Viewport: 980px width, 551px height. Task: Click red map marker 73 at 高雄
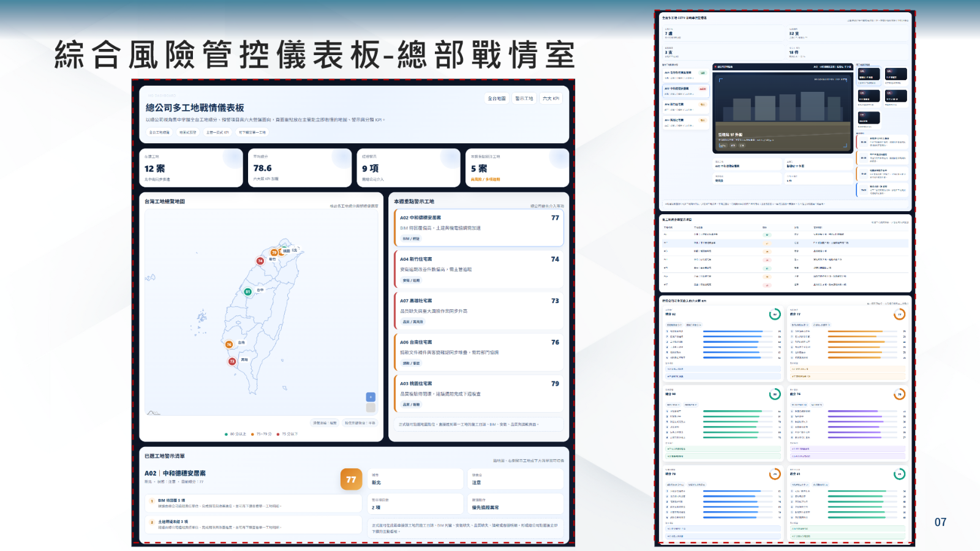pos(232,361)
